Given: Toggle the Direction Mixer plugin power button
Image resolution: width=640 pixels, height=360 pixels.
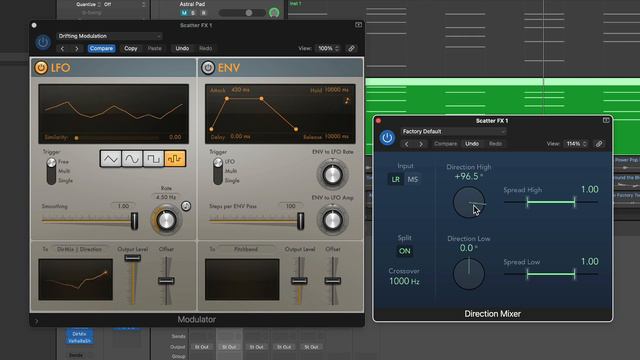Looking at the screenshot, I should (387, 138).
